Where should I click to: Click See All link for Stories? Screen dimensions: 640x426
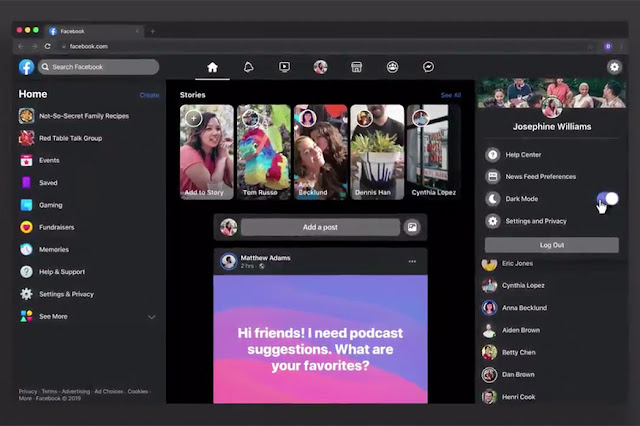click(x=451, y=95)
